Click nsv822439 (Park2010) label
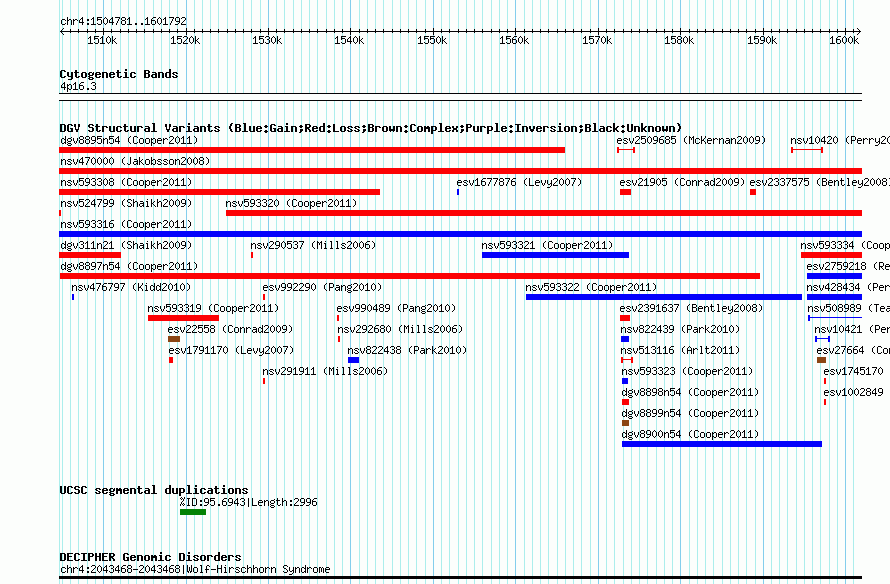Image resolution: width=890 pixels, height=584 pixels. click(681, 329)
